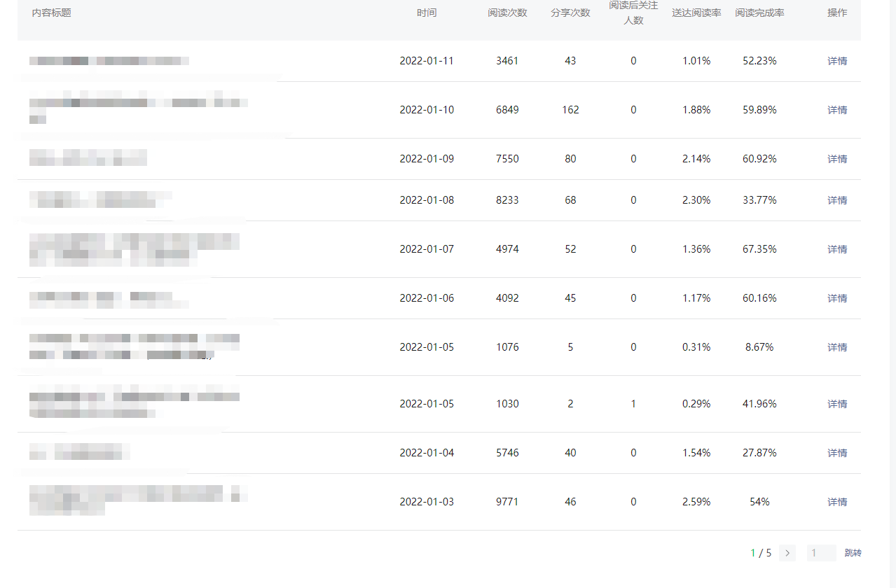Viewport: 896px width, 588px height.
Task: Select the date cell 2022-01-03
Action: (427, 502)
